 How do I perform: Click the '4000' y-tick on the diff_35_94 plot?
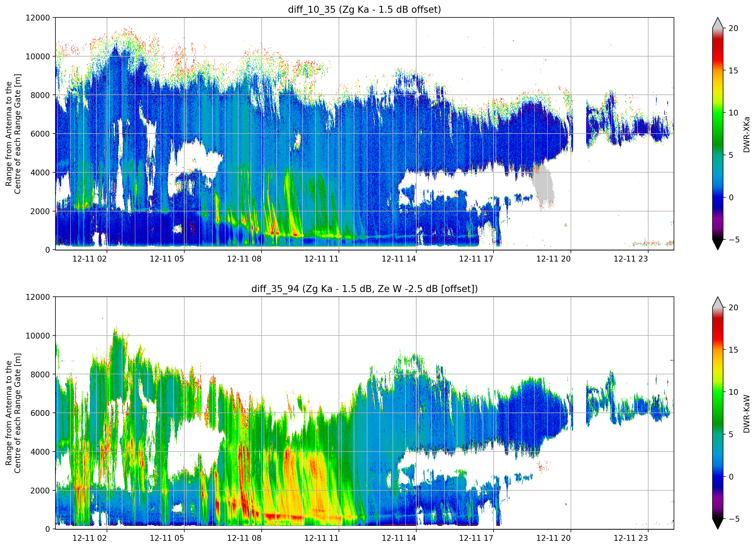[40, 452]
